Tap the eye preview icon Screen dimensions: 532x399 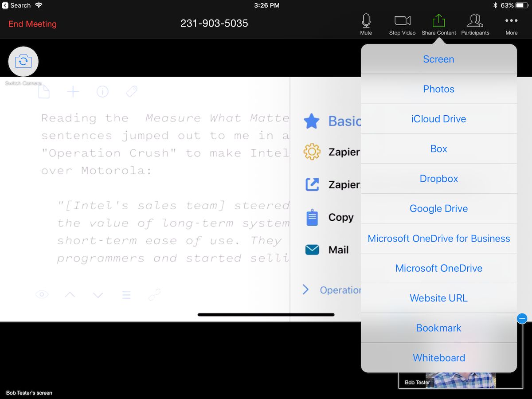point(42,294)
